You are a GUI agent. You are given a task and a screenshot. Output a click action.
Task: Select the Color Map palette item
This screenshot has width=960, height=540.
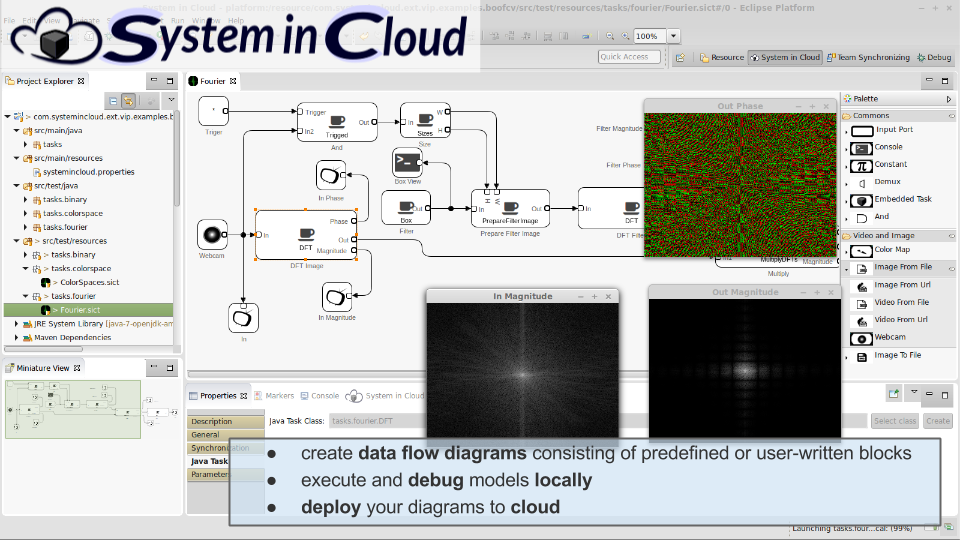pyautogui.click(x=880, y=250)
